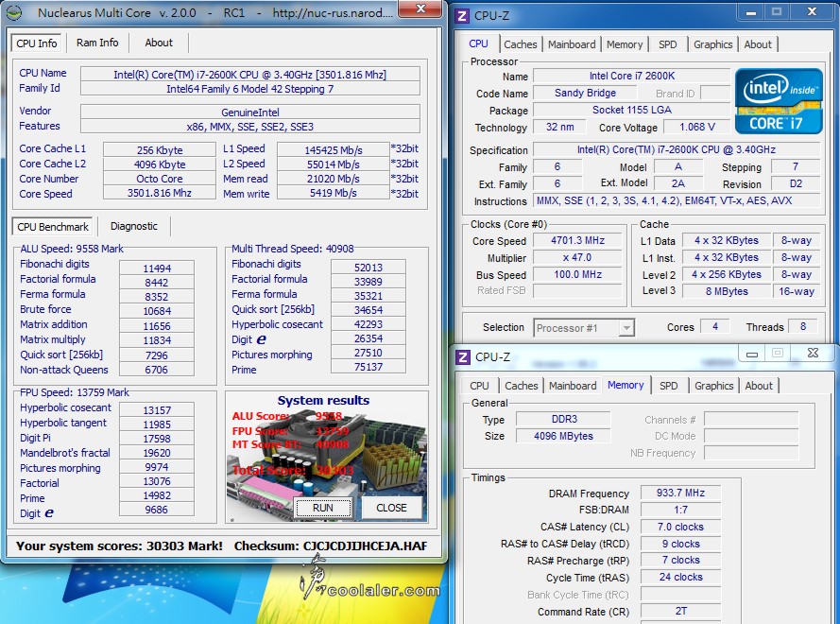The image size is (840, 624).
Task: Click the L1 Speed value 145425 Mb/s
Action: (x=334, y=150)
